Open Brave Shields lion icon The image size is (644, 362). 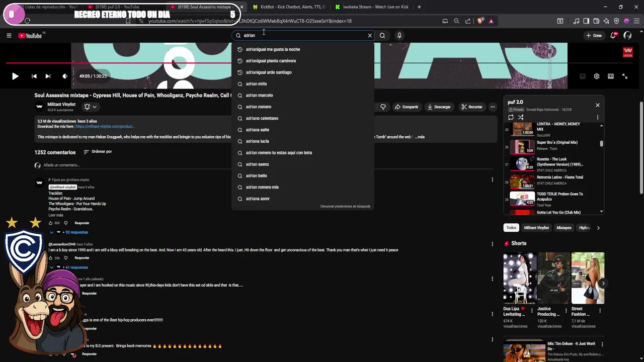pos(480,21)
